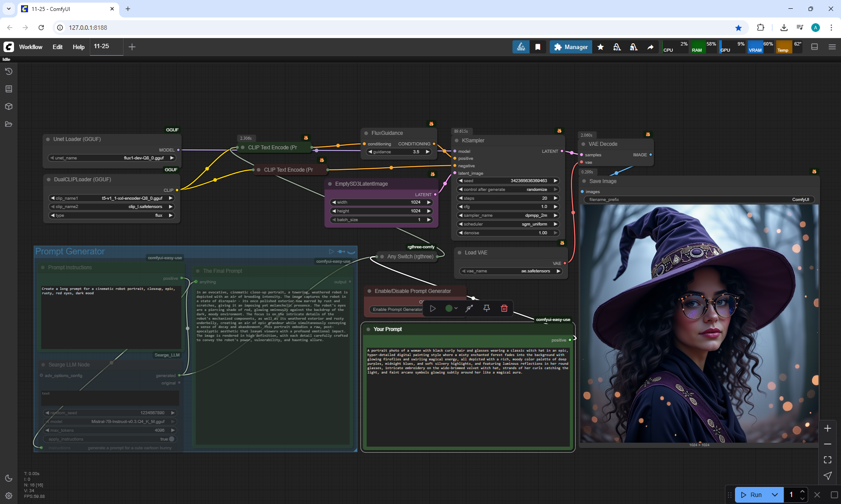The height and width of the screenshot is (504, 841).
Task: Toggle dark theme moon icon
Action: pyautogui.click(x=9, y=478)
